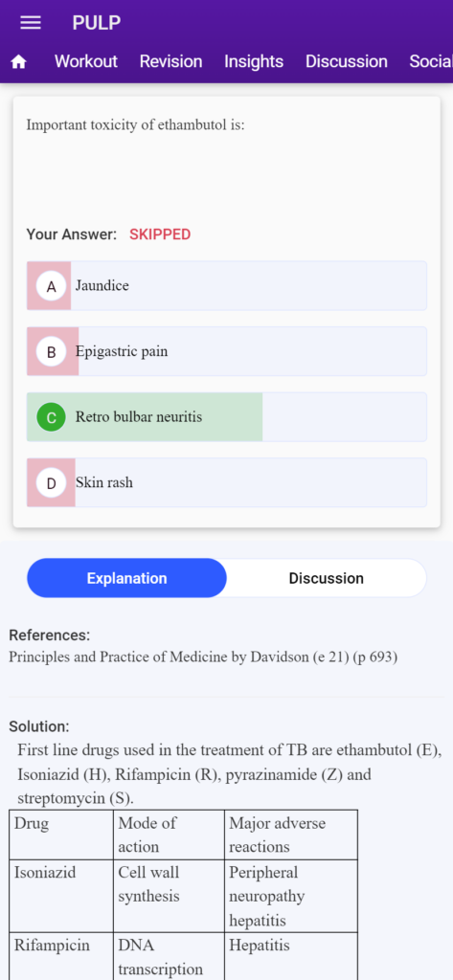Select the green option C circle
This screenshot has width=453, height=980.
click(52, 417)
